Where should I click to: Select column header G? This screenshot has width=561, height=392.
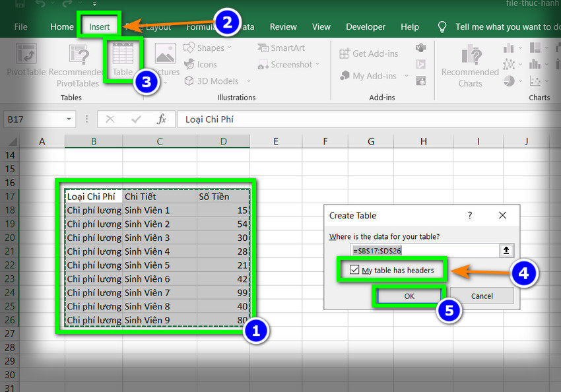coord(371,141)
